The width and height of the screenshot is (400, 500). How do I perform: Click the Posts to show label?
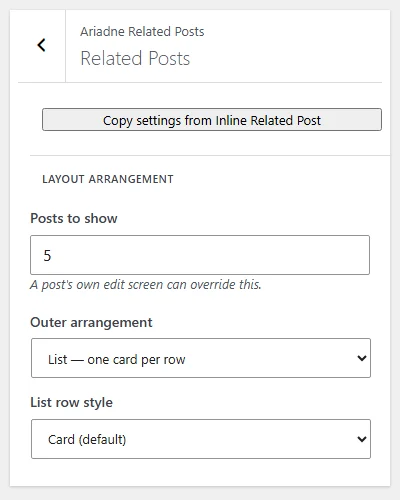coord(74,219)
